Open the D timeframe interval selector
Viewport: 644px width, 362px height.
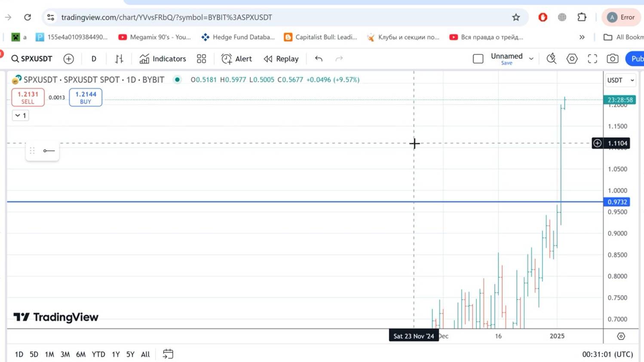click(x=94, y=59)
